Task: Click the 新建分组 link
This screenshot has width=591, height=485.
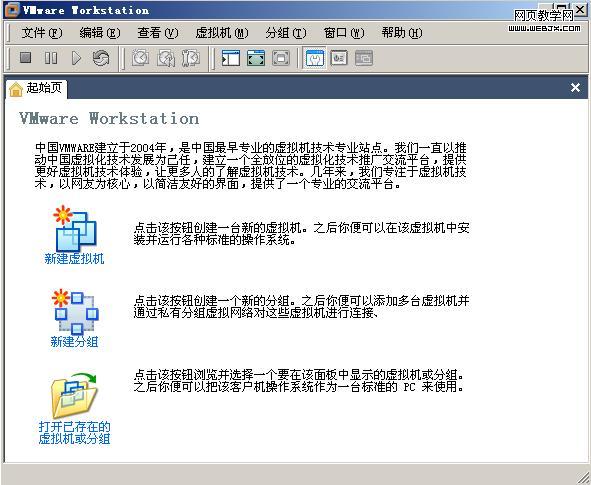Action: coord(74,341)
